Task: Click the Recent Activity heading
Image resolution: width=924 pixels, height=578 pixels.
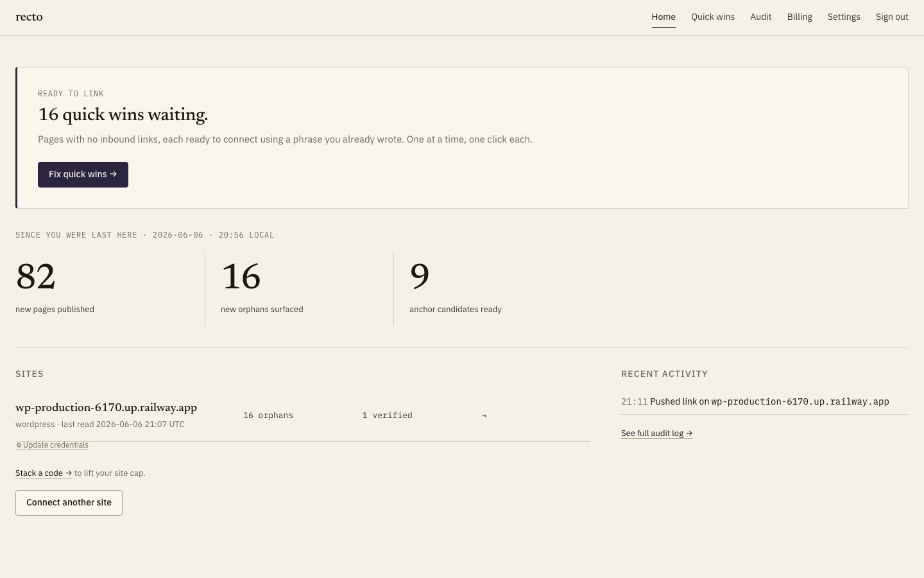Action: (x=664, y=374)
